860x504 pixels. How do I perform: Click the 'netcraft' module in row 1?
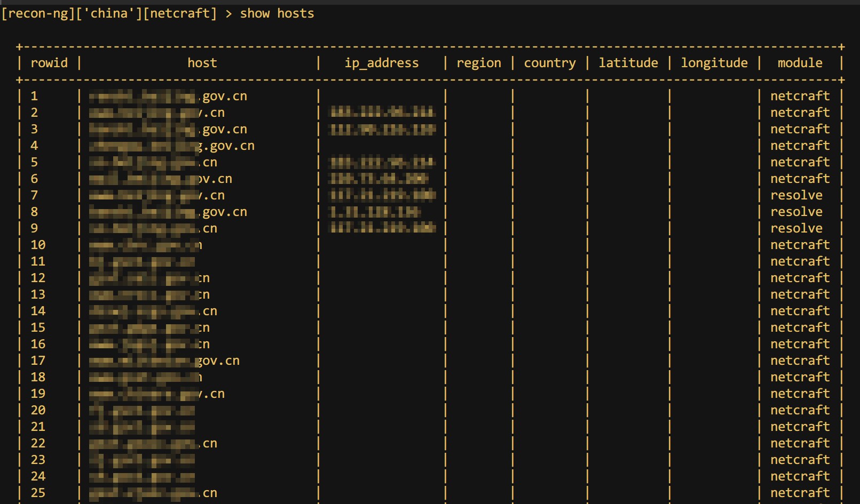(800, 96)
